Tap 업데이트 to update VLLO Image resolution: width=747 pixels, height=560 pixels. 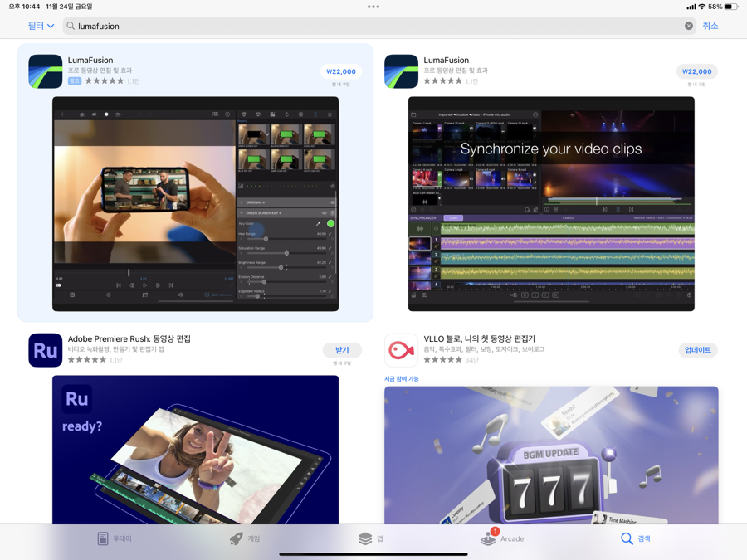click(x=698, y=350)
